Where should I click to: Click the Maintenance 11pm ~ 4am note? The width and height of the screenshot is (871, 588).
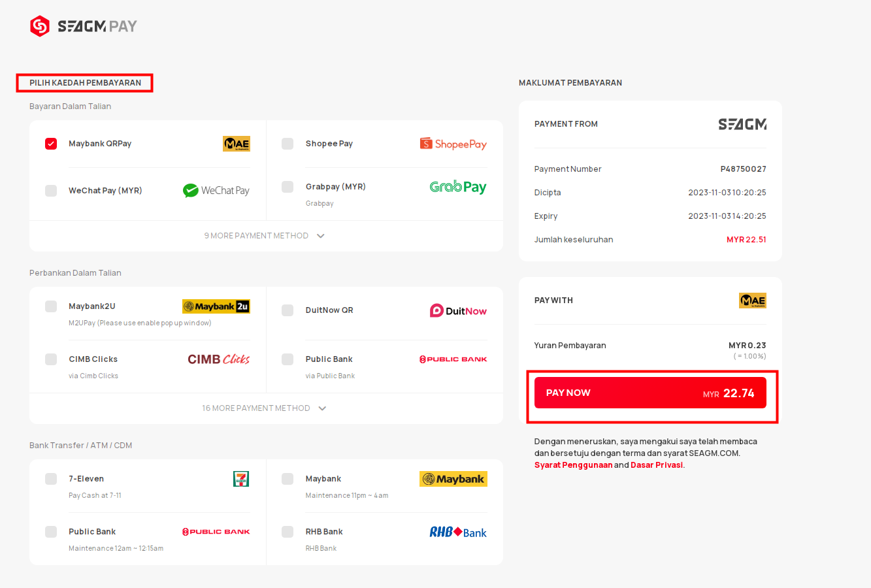(347, 496)
